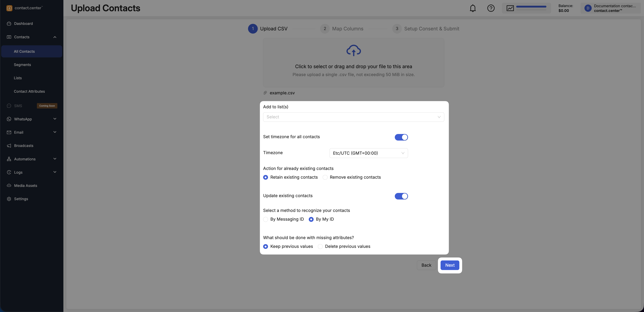Open Broadcasts in the sidebar
644x312 pixels.
pos(23,146)
